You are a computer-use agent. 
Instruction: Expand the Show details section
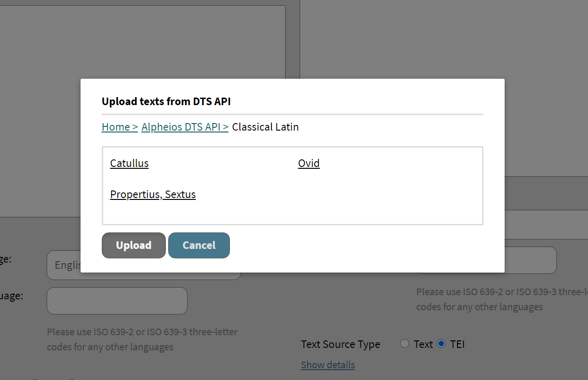pyautogui.click(x=327, y=364)
